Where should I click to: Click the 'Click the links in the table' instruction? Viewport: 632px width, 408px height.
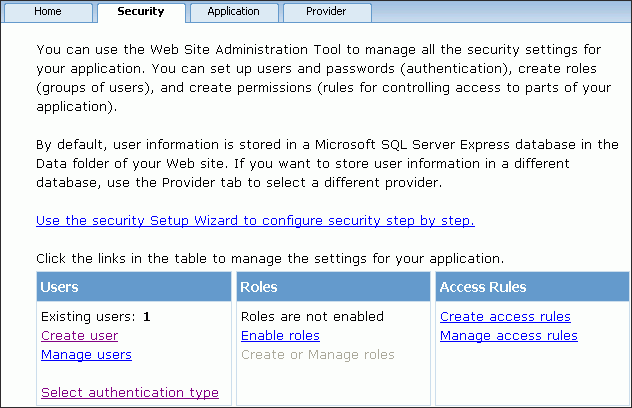coord(269,258)
